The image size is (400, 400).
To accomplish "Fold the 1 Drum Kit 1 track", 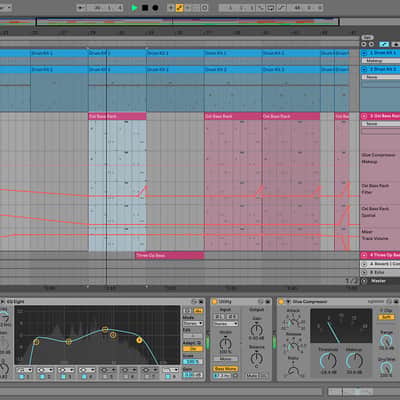I will coord(364,53).
